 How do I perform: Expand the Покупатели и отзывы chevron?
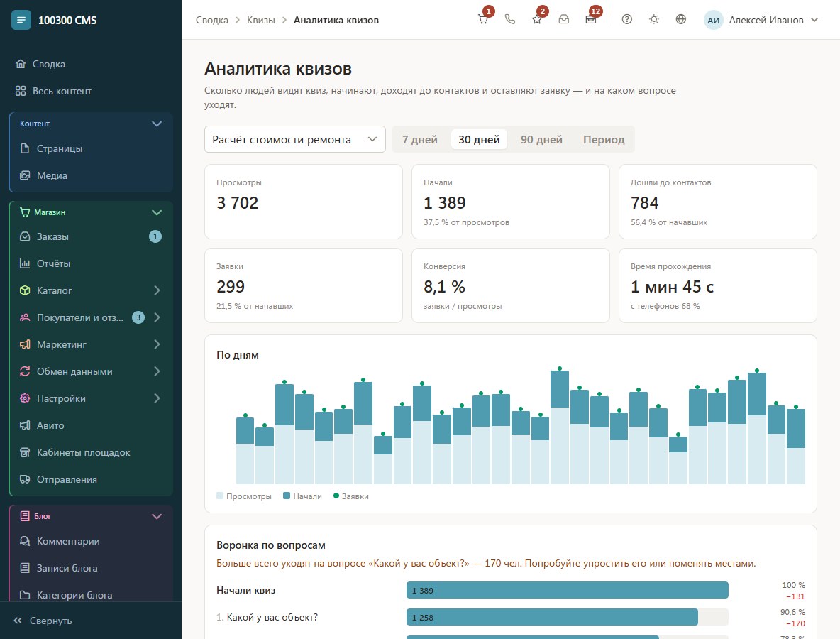tap(157, 317)
